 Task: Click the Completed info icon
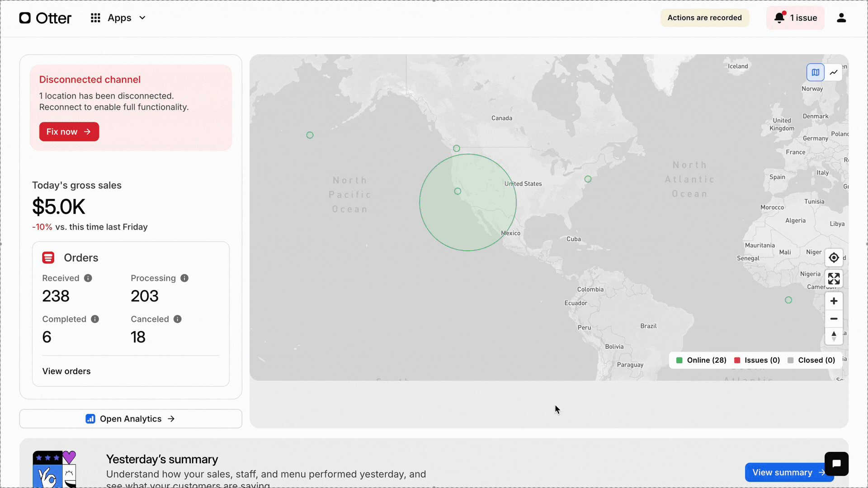click(x=95, y=319)
